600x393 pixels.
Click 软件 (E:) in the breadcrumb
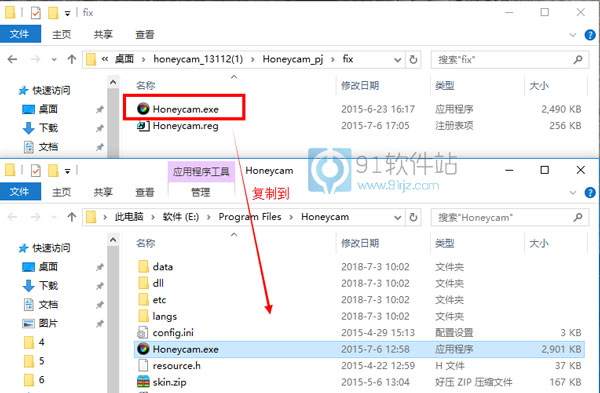(x=181, y=217)
